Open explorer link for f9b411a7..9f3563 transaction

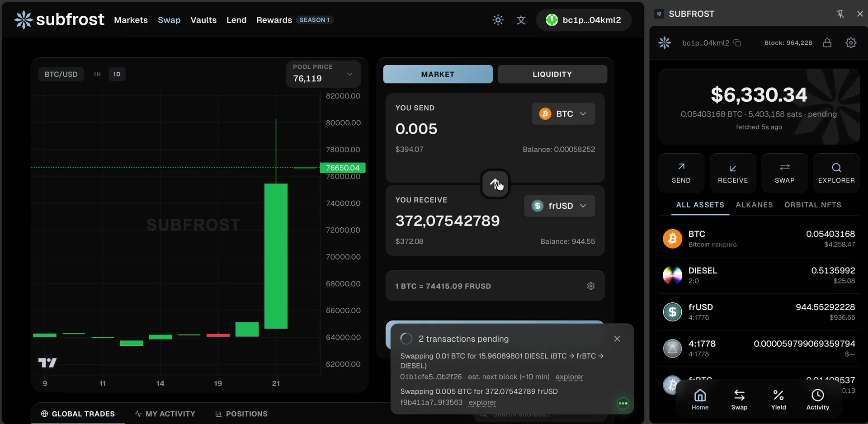[482, 402]
